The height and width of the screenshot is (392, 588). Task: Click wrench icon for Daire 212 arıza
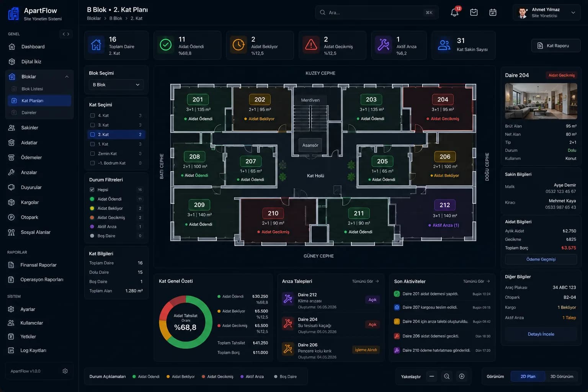point(288,299)
